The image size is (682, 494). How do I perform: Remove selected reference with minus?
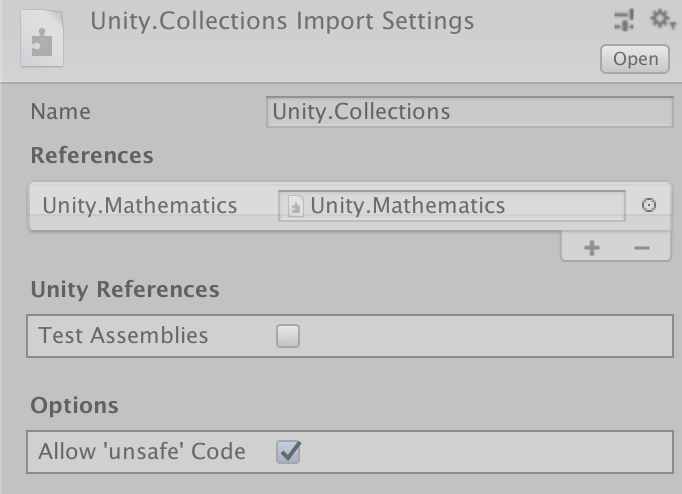(x=642, y=248)
